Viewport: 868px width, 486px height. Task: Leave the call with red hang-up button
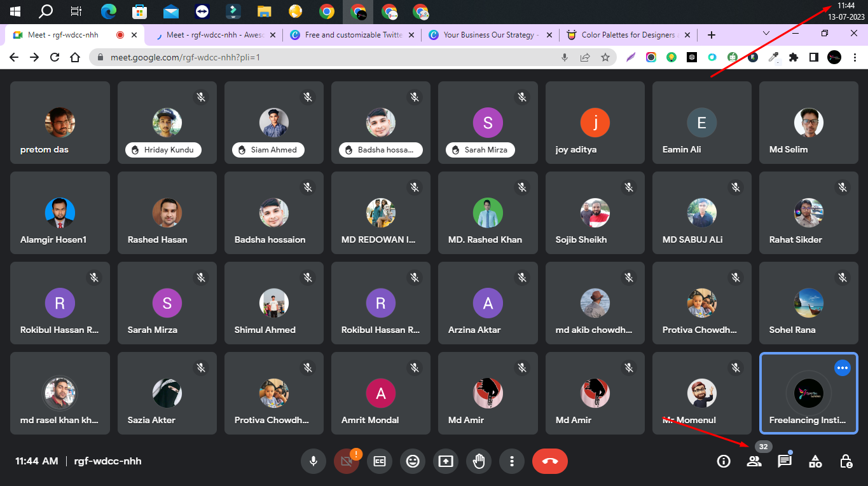[550, 461]
